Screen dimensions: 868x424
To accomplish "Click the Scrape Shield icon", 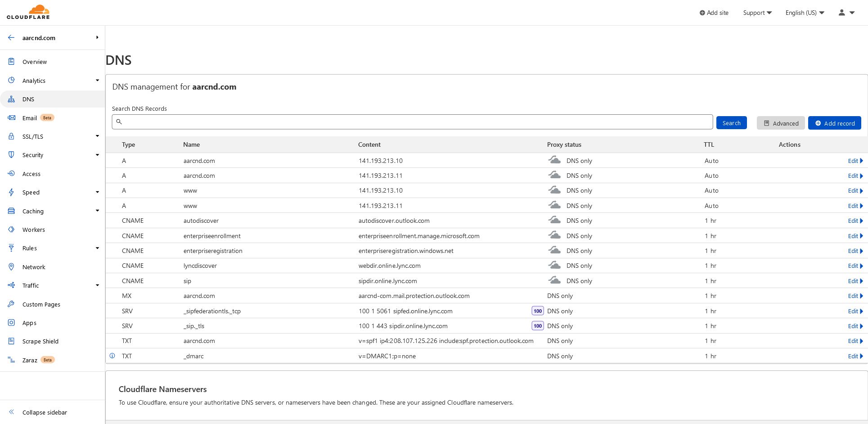I will point(12,341).
